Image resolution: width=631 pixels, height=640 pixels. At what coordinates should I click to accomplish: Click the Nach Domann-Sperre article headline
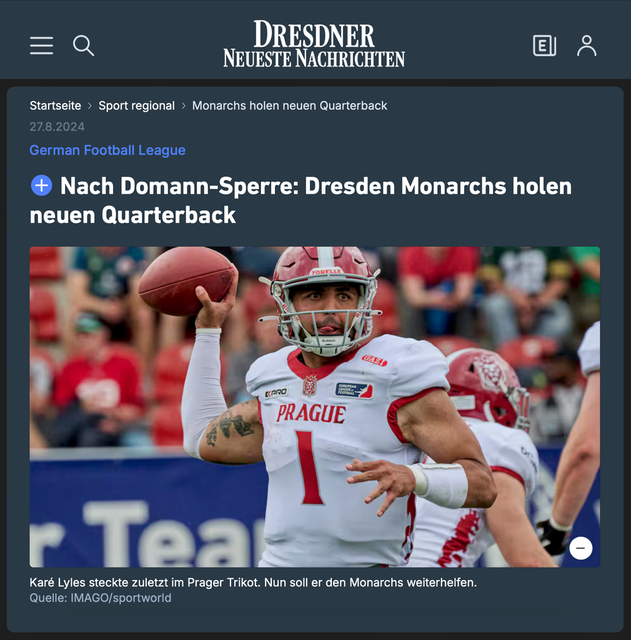300,200
